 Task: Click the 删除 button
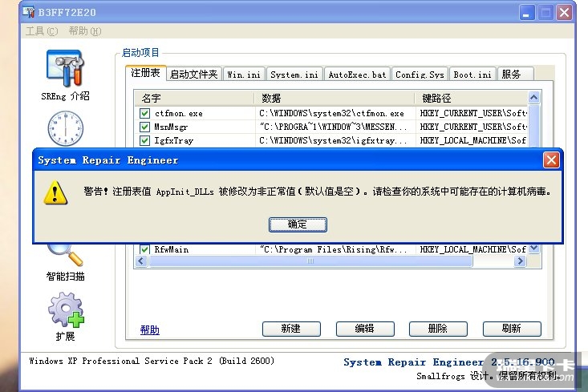[438, 329]
